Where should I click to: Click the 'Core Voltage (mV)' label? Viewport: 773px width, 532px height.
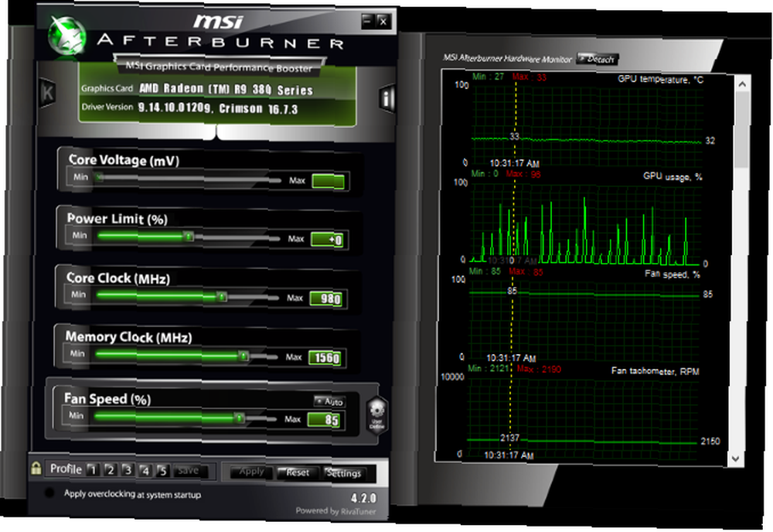coord(124,160)
